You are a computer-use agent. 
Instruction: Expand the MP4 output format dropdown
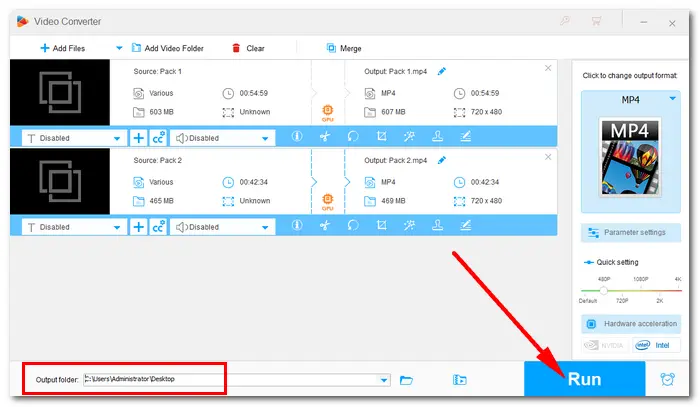(672, 99)
